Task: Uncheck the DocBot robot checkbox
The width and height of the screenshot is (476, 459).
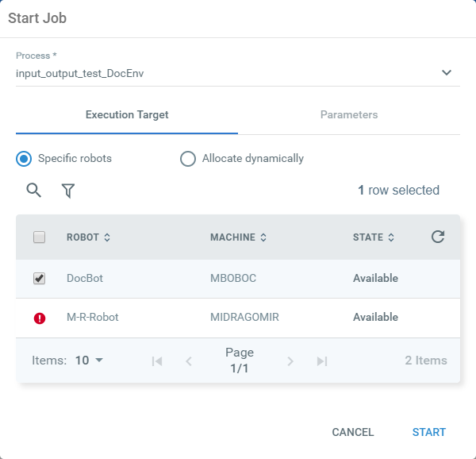Action: coord(40,279)
